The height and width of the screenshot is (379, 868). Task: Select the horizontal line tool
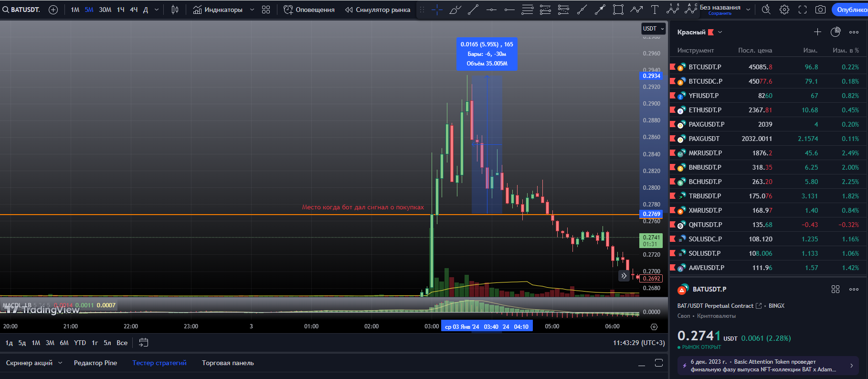[491, 10]
